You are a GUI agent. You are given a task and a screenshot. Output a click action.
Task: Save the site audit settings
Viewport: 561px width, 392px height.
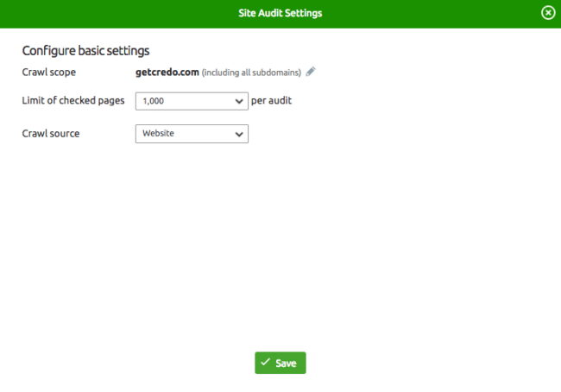[x=280, y=363]
